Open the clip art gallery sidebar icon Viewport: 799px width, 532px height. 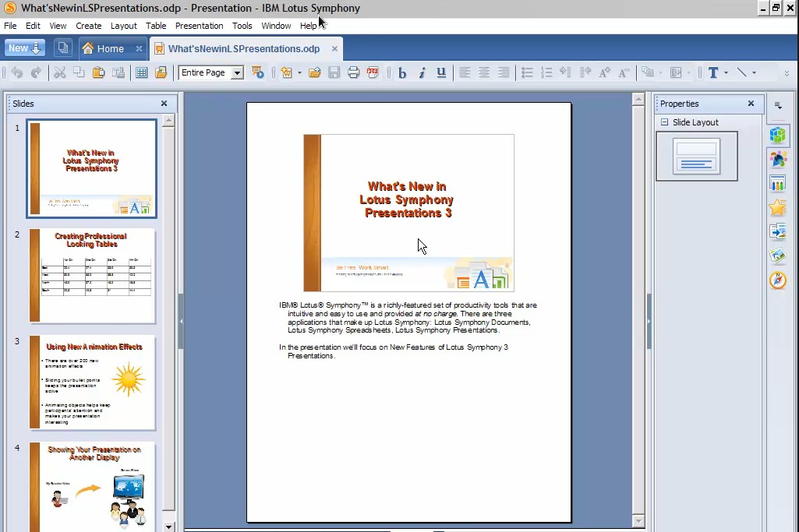click(778, 159)
